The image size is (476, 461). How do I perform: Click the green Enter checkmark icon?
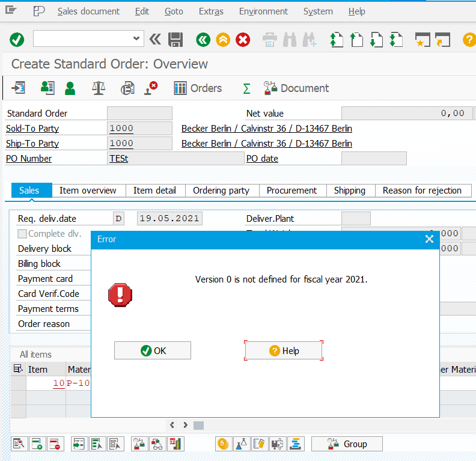coord(17,40)
